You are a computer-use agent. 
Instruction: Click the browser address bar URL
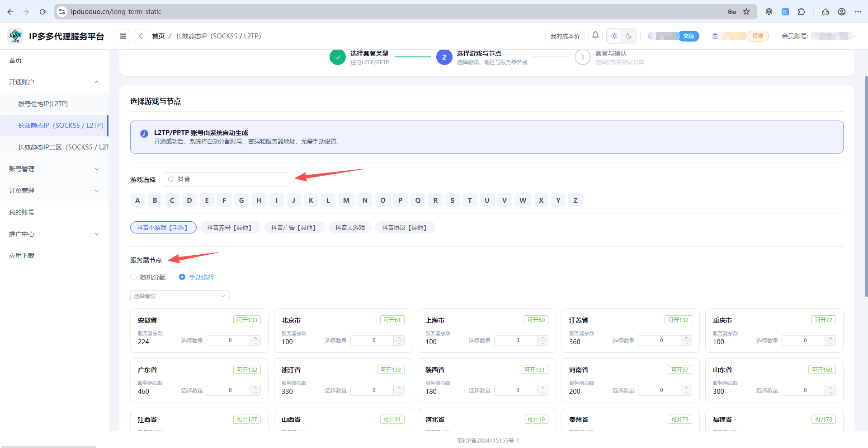click(x=116, y=12)
